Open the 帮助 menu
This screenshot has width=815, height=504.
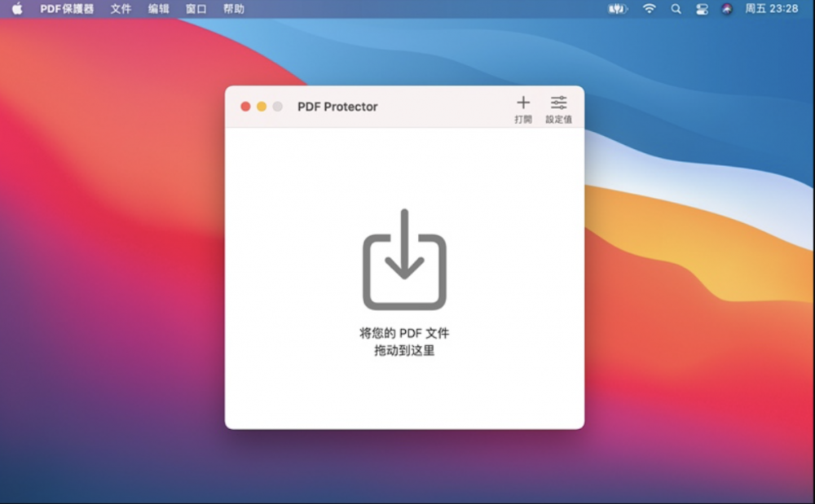point(233,9)
